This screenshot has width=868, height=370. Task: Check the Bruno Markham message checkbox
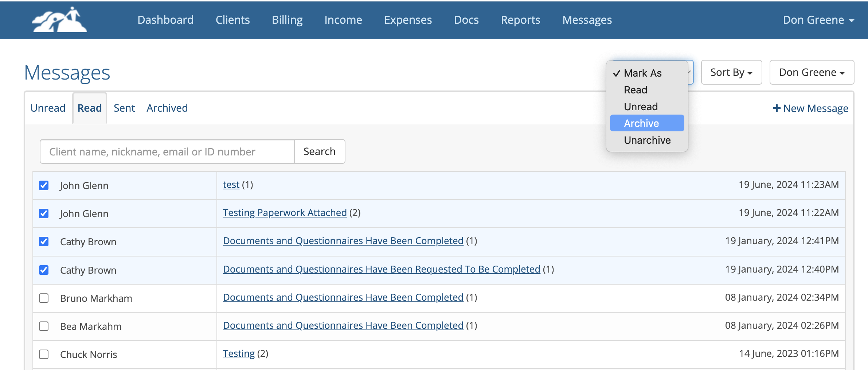point(44,298)
